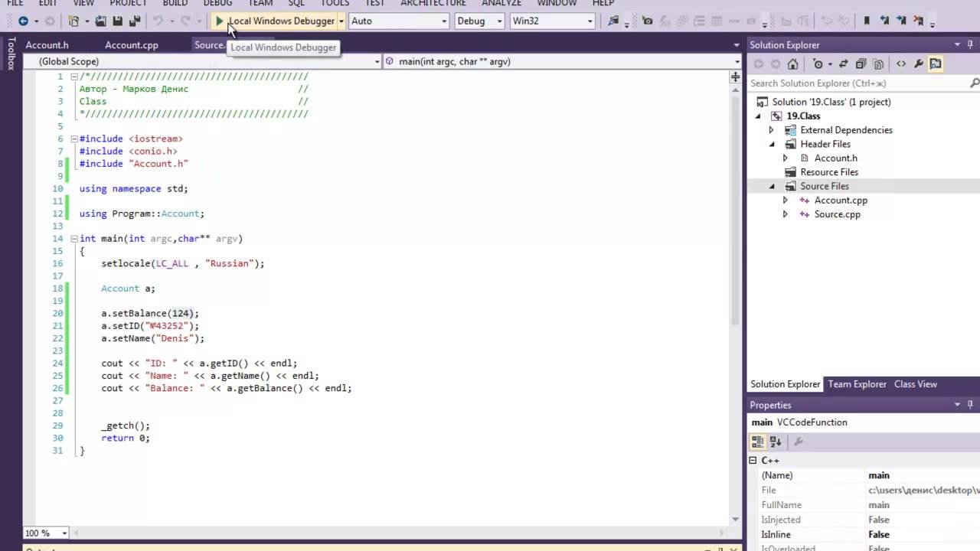
Task: Pin the Properties panel
Action: [x=969, y=405]
